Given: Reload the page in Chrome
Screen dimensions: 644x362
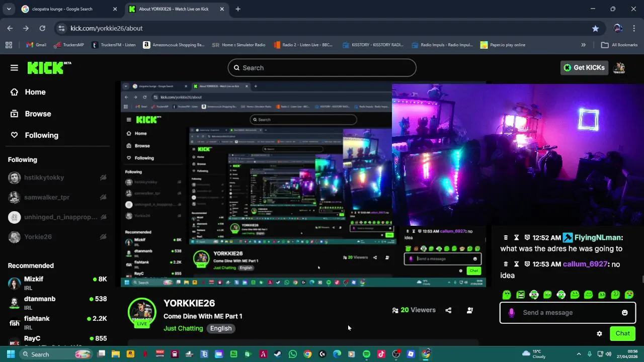Looking at the screenshot, I should tap(42, 28).
